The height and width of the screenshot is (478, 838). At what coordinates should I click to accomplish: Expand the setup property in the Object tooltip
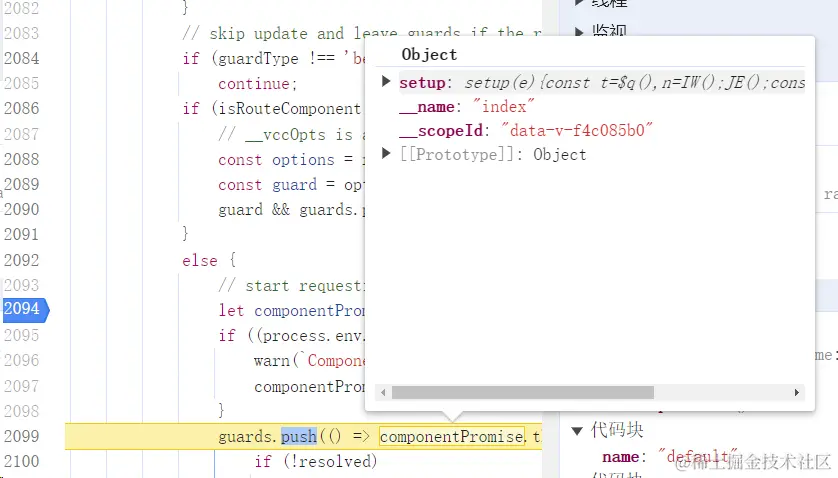(x=386, y=82)
